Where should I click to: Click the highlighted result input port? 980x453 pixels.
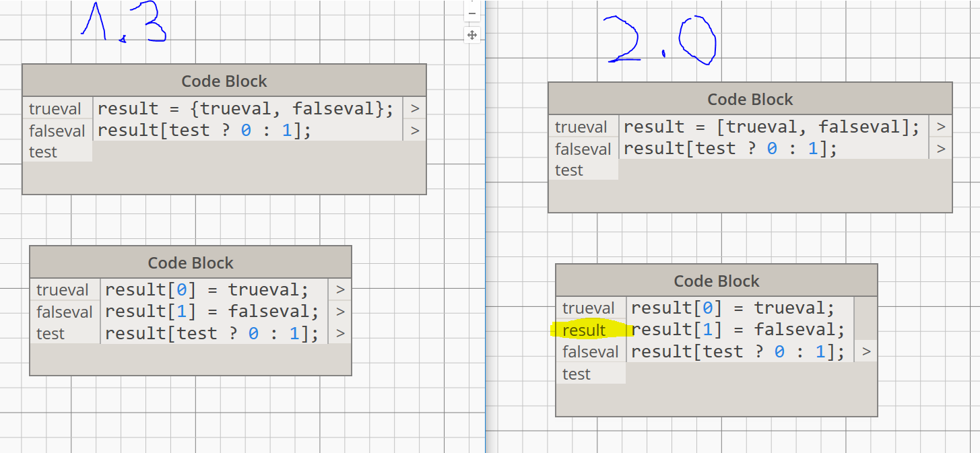[583, 330]
